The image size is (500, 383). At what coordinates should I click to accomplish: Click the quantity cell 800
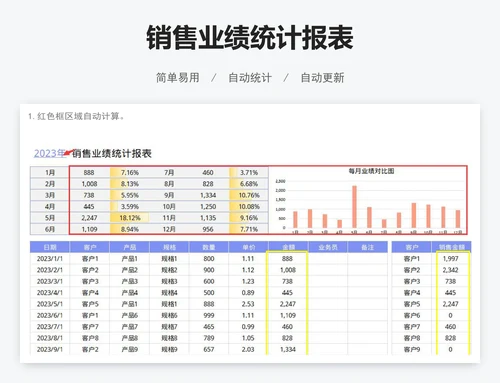[x=209, y=259]
